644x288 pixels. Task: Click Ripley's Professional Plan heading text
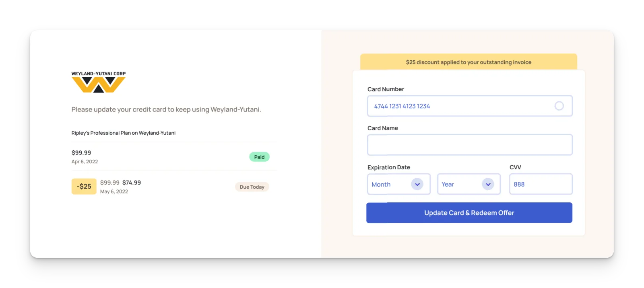124,133
